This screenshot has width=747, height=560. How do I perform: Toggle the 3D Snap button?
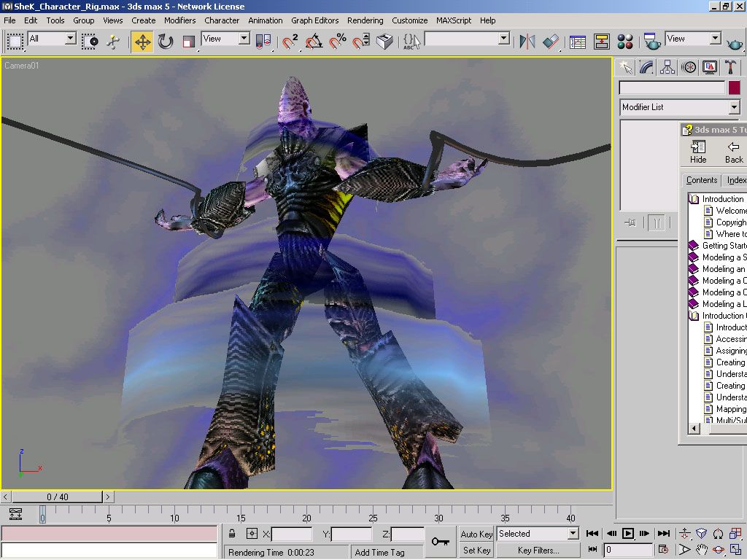290,42
